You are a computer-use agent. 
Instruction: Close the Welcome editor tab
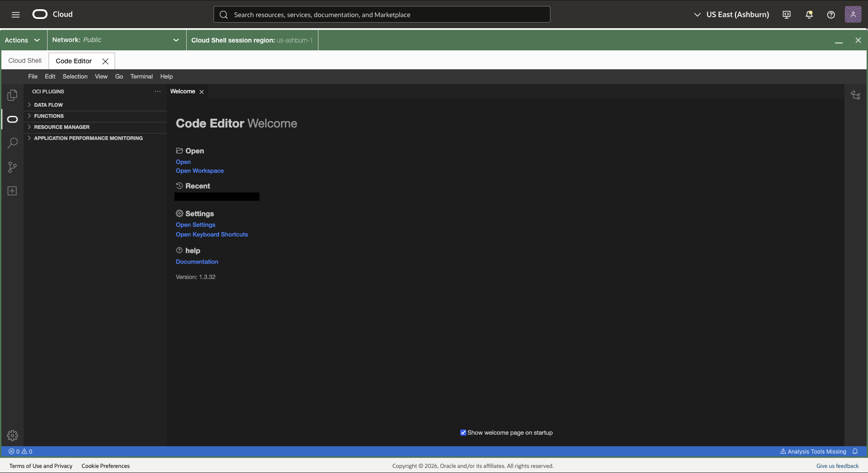[x=202, y=92]
